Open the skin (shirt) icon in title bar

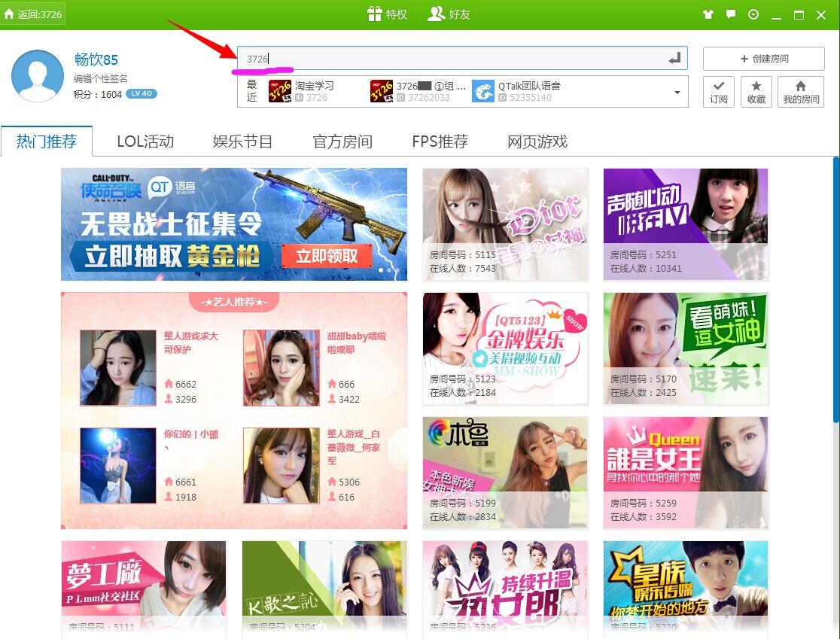click(x=708, y=14)
